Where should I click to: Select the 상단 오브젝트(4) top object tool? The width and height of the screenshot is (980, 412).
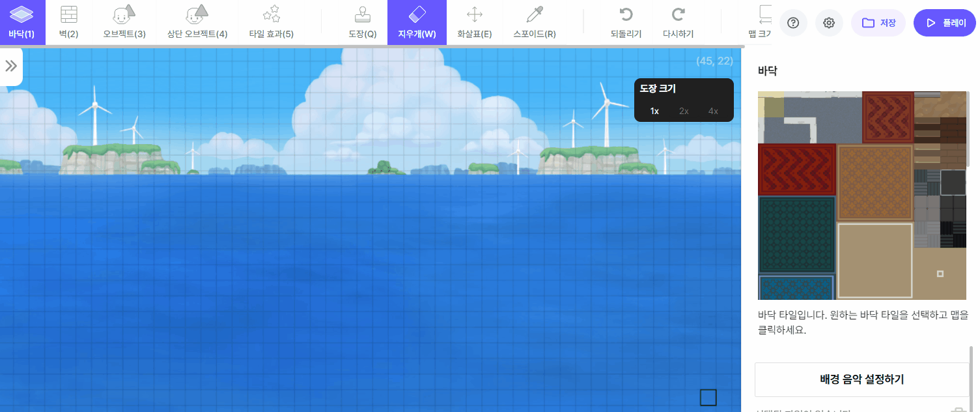(197, 23)
